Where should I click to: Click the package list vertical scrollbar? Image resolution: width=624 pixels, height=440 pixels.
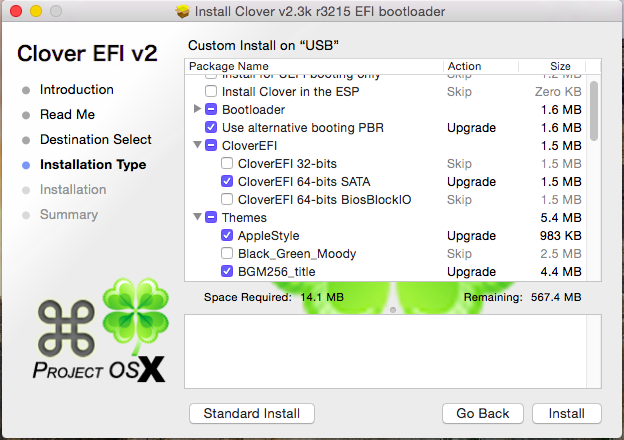click(594, 110)
